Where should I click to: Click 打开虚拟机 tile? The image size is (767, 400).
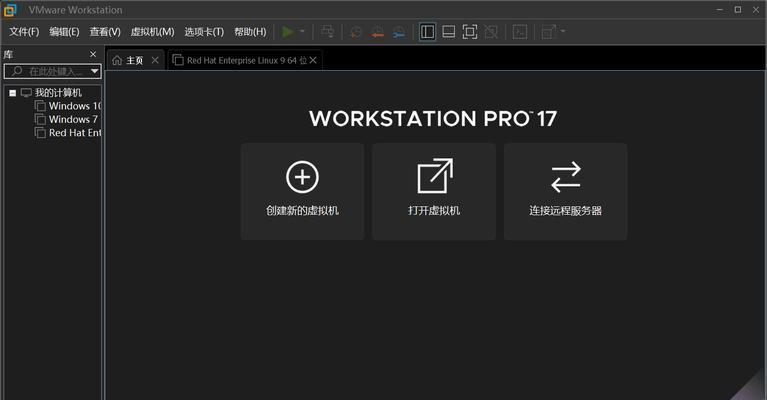pos(434,191)
